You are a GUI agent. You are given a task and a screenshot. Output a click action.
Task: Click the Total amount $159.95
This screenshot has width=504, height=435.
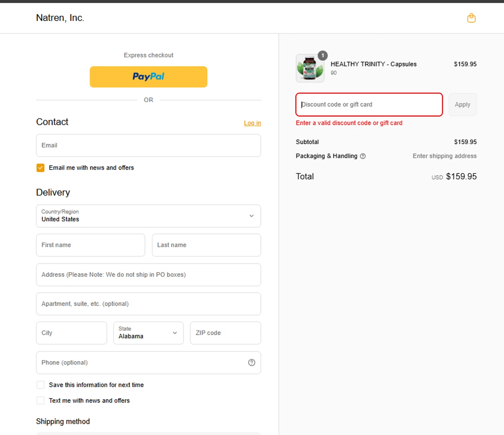coord(461,176)
